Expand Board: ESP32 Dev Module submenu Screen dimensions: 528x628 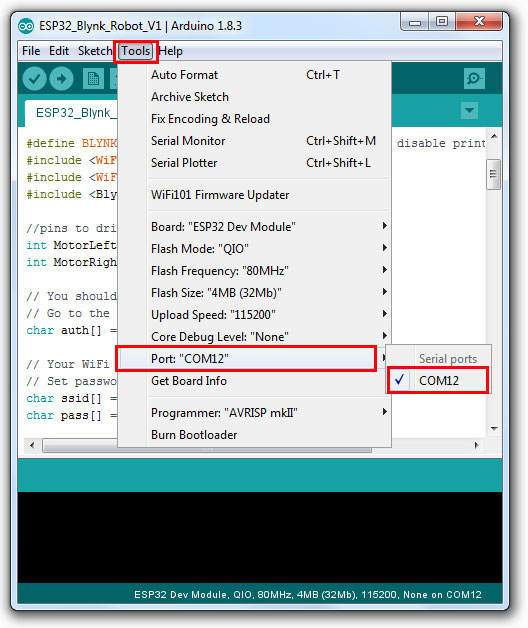[x=254, y=227]
